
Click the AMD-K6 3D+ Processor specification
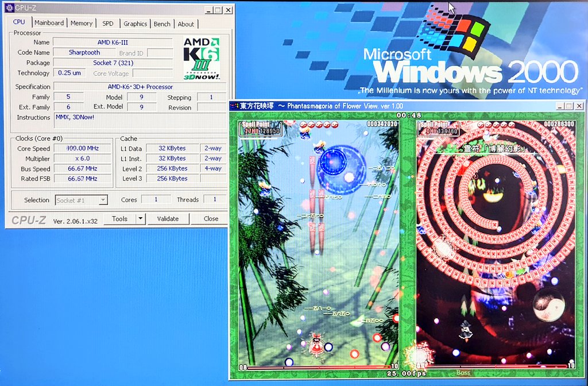tap(140, 87)
